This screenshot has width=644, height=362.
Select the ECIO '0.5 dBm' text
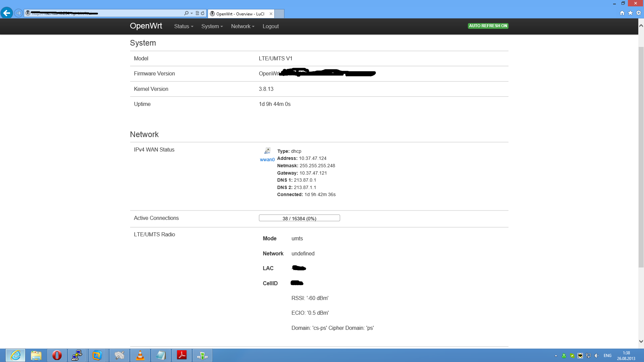pyautogui.click(x=310, y=313)
